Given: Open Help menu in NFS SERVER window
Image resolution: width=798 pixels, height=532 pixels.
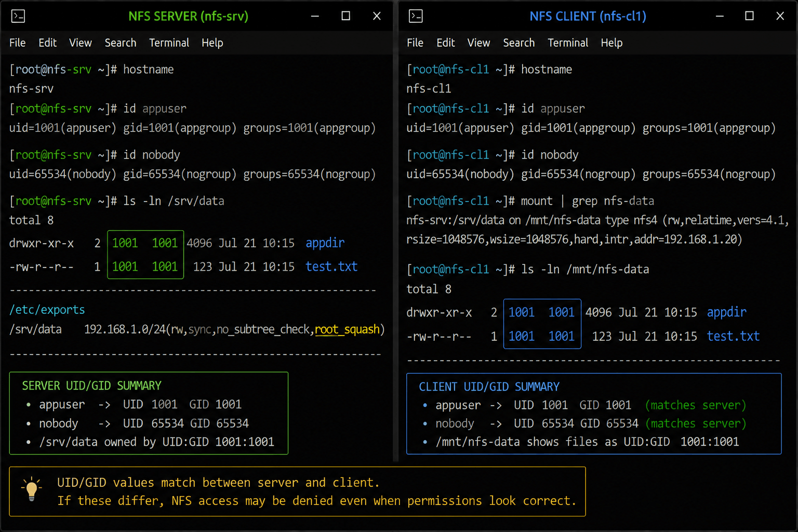Looking at the screenshot, I should tap(212, 43).
